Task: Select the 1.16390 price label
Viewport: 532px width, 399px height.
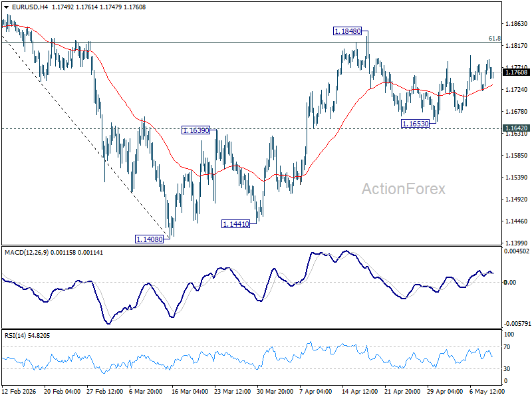Action: click(196, 130)
